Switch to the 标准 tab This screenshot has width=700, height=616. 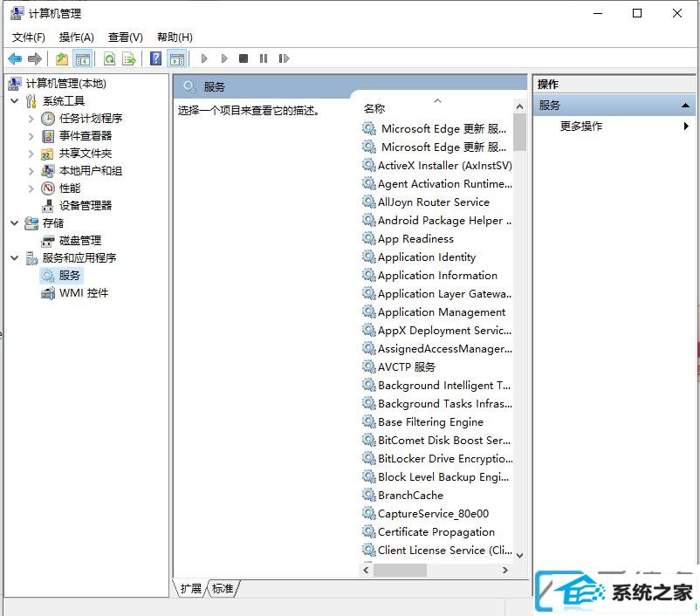[x=223, y=589]
